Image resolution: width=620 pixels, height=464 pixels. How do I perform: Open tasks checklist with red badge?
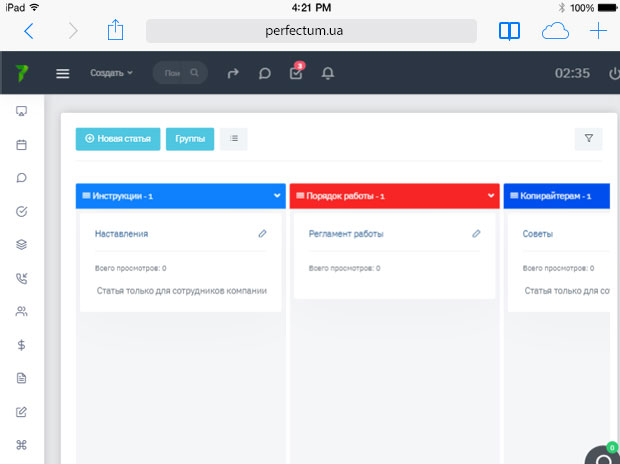pos(297,72)
